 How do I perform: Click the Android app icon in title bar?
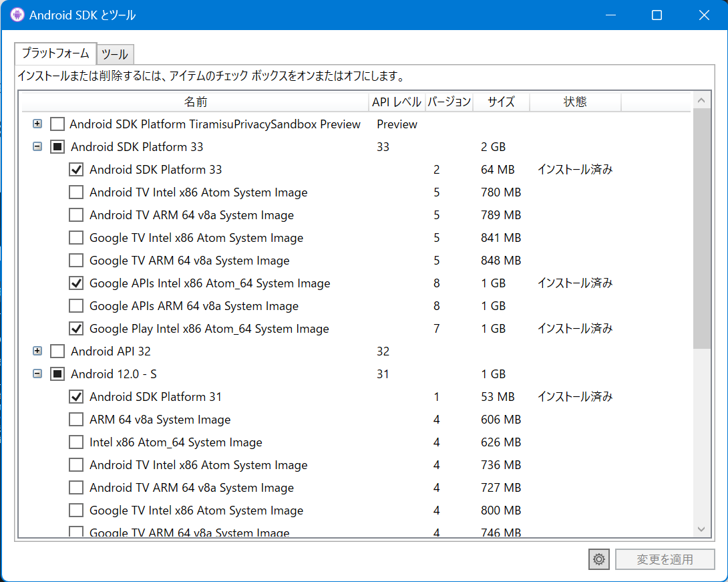point(17,15)
